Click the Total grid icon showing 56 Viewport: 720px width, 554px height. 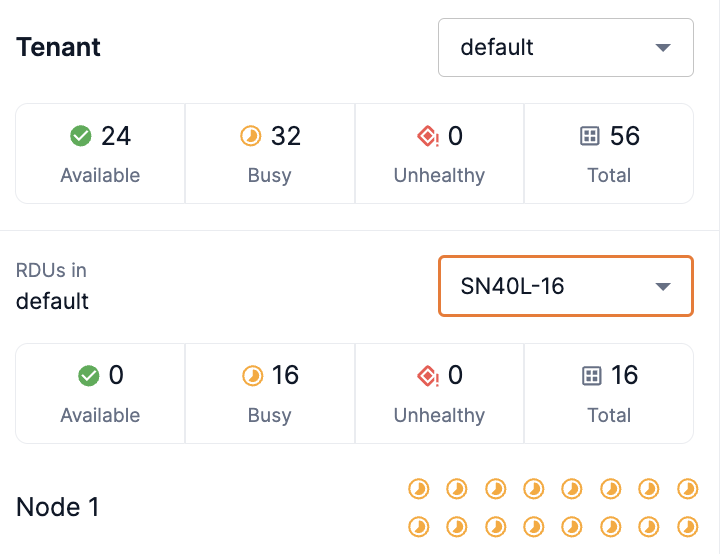(590, 135)
